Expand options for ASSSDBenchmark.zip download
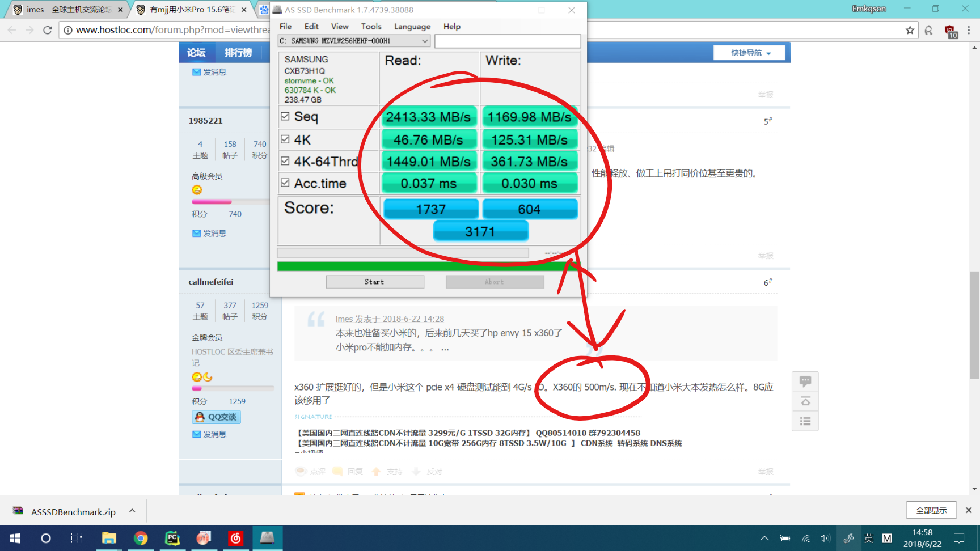This screenshot has width=980, height=551. pyautogui.click(x=132, y=511)
